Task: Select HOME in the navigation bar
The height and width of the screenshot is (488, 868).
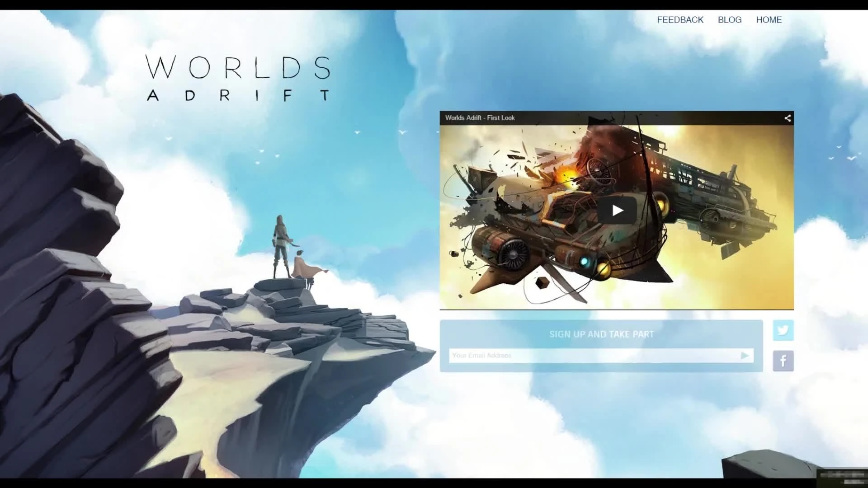Action: 769,19
